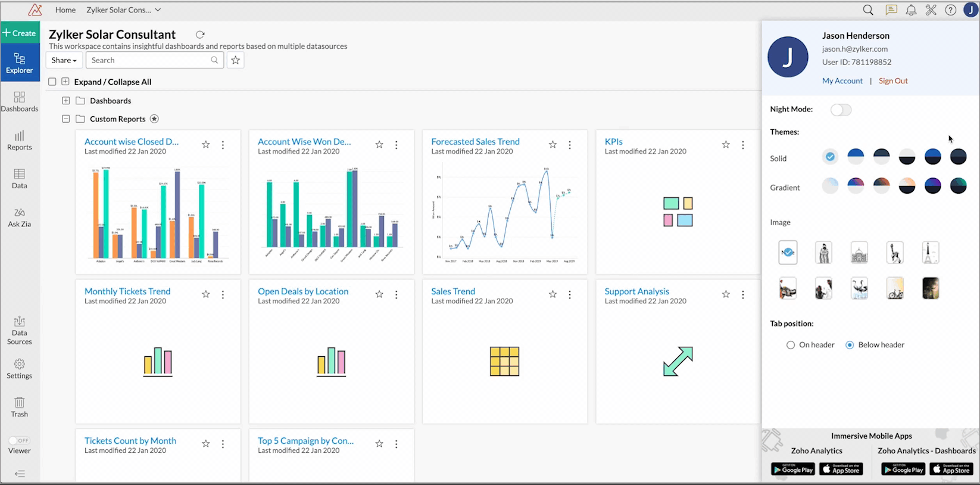Choose the dark portrait image theme thumbnail
The height and width of the screenshot is (485, 980).
[x=931, y=288]
